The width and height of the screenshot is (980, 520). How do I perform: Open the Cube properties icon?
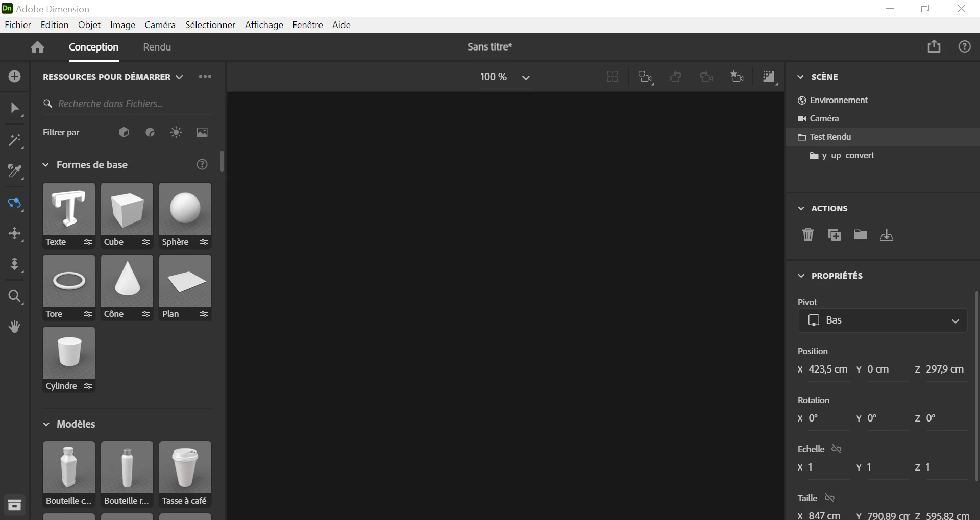click(146, 242)
